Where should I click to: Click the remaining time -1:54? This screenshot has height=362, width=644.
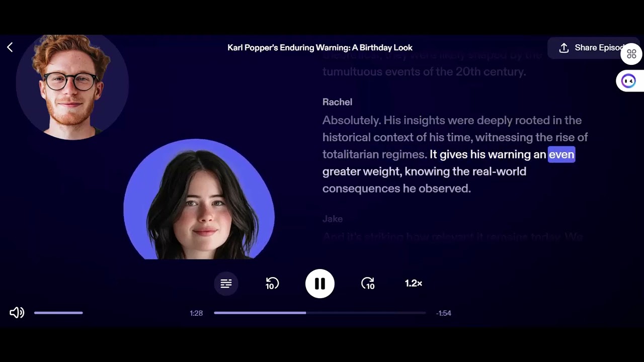tap(443, 313)
